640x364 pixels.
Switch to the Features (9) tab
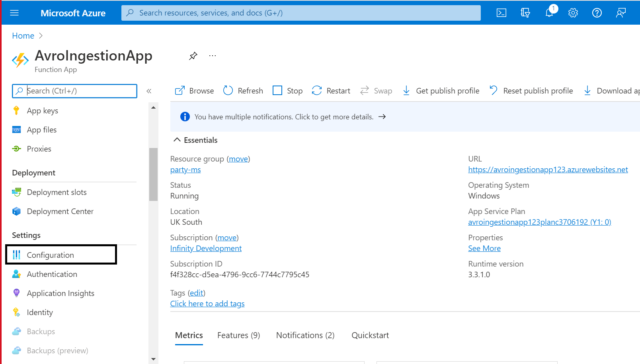pyautogui.click(x=239, y=335)
